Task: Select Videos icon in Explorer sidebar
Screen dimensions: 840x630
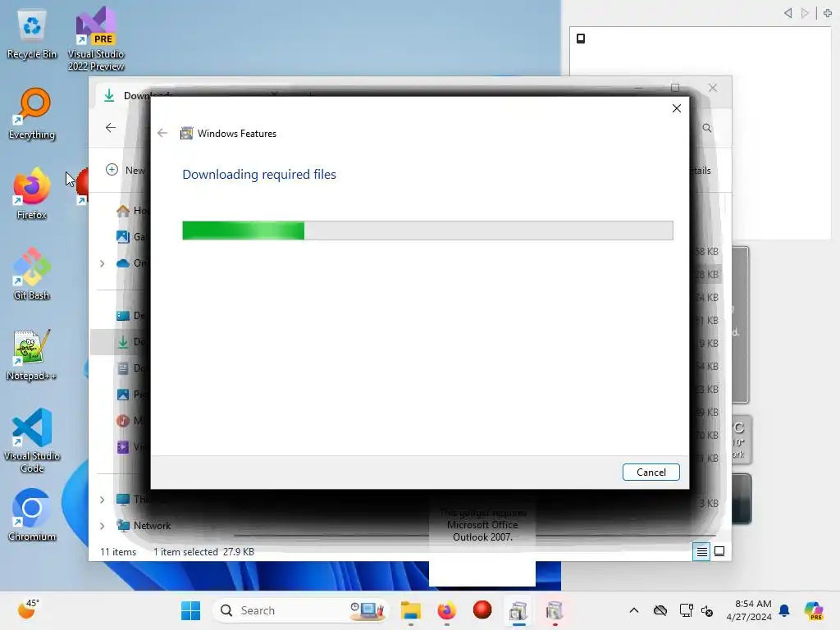Action: pos(123,447)
